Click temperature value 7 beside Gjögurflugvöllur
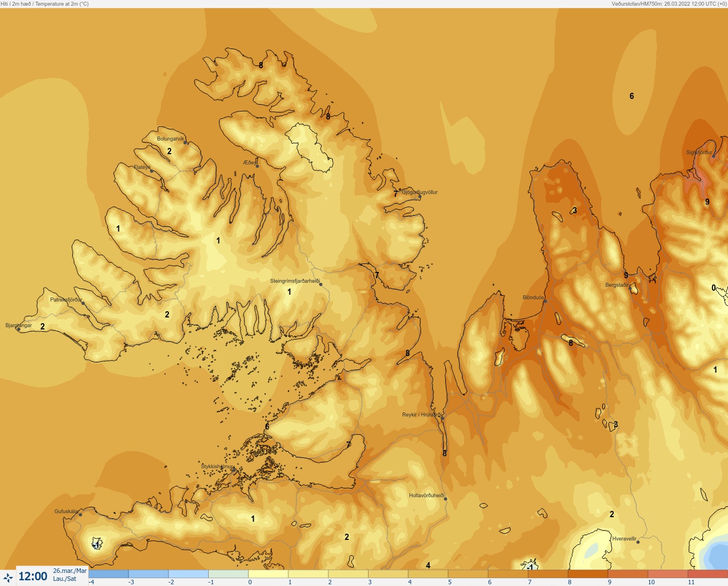Image resolution: width=728 pixels, height=586 pixels. [396, 194]
